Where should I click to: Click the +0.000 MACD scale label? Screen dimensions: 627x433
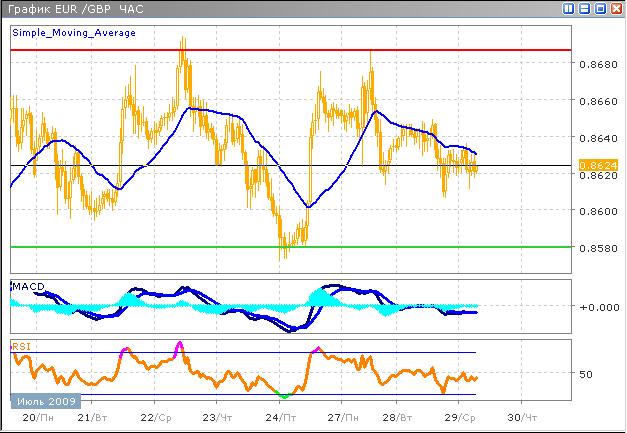[x=598, y=306]
